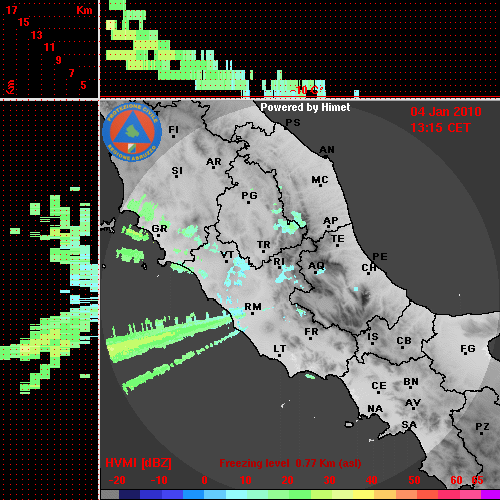Click the CE city label on the map
This screenshot has width=500, height=500.
click(379, 386)
